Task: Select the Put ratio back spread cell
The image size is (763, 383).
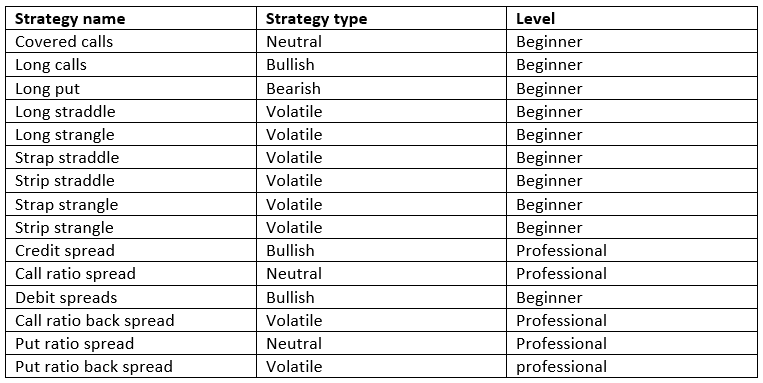Action: click(131, 366)
